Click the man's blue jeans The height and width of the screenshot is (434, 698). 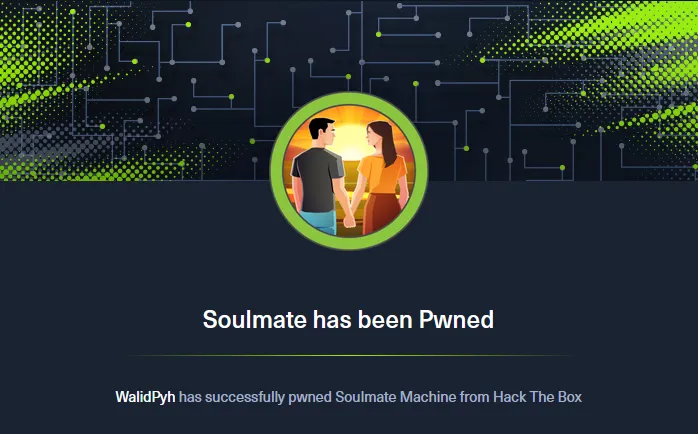coord(319,223)
